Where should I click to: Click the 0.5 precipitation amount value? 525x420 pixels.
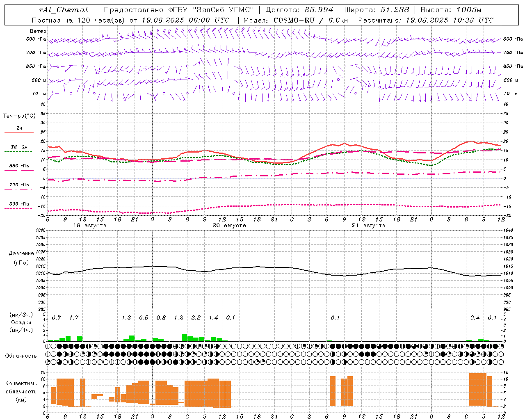pos(144,317)
